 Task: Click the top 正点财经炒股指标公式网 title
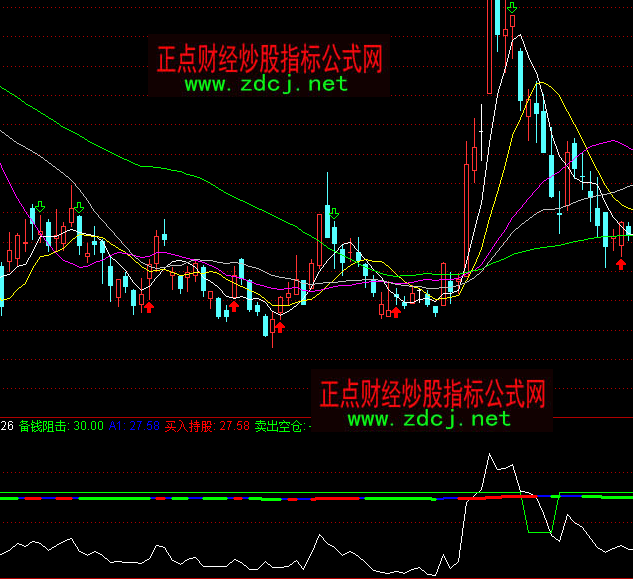point(270,59)
